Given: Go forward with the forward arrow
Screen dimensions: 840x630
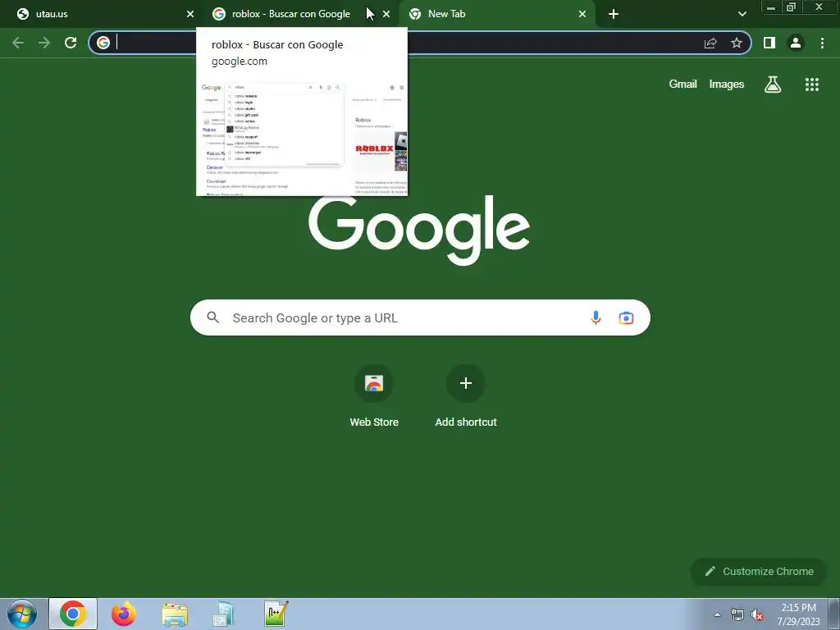Looking at the screenshot, I should click(x=44, y=43).
